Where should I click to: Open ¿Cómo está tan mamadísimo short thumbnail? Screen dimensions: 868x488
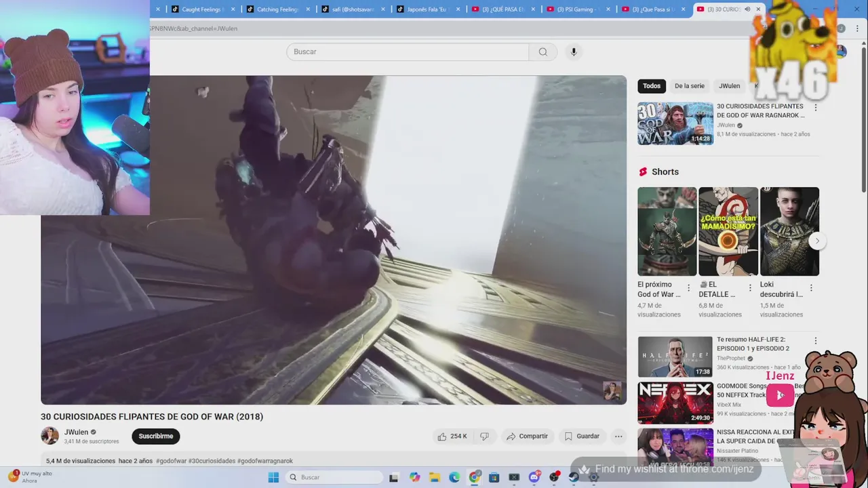click(728, 231)
